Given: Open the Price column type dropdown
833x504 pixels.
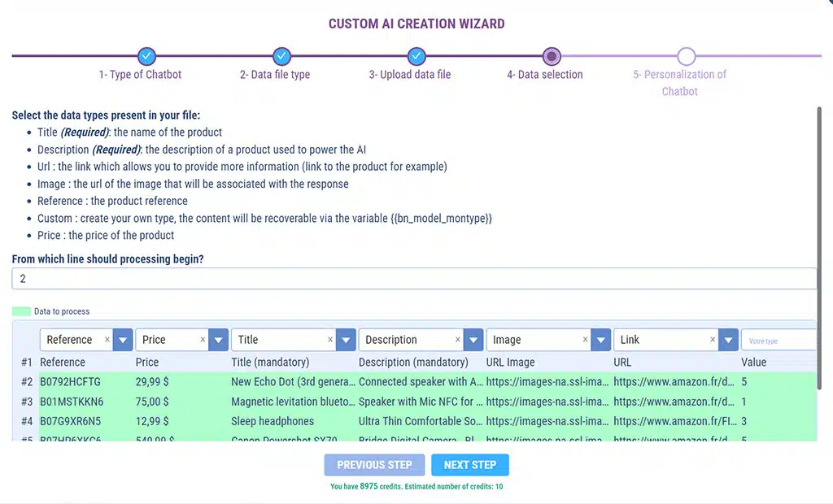Looking at the screenshot, I should [218, 340].
